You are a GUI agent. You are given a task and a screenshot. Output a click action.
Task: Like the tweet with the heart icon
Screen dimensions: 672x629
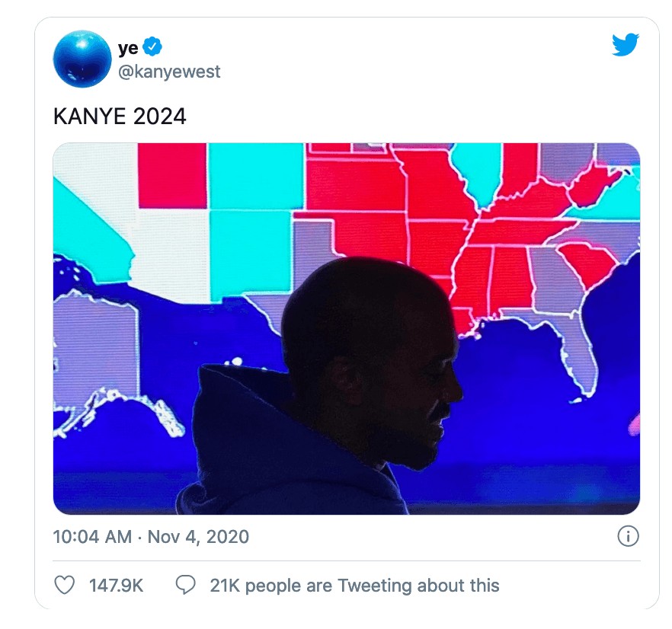[66, 585]
